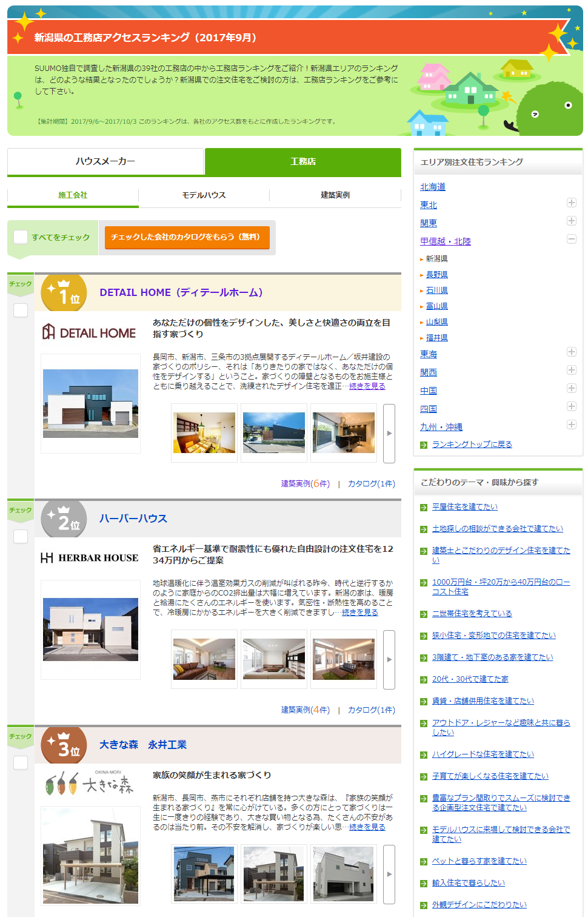This screenshot has width=588, height=917.
Task: Tick the checkbox for rank 1 DETAIL HOME
Action: [x=21, y=311]
